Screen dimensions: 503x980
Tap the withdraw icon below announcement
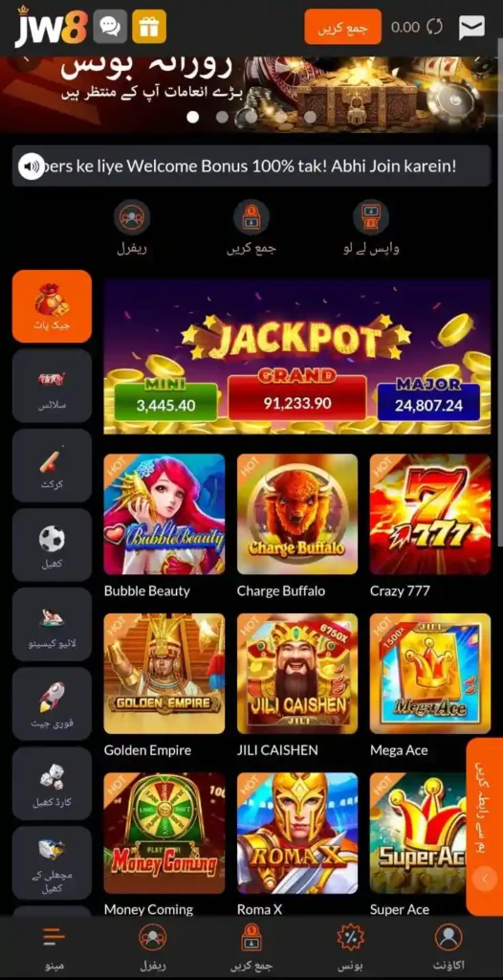[x=371, y=217]
